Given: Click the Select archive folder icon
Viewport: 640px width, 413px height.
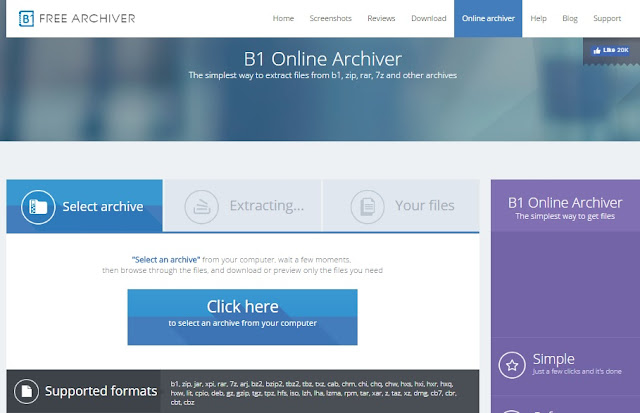Looking at the screenshot, I should click(x=38, y=207).
